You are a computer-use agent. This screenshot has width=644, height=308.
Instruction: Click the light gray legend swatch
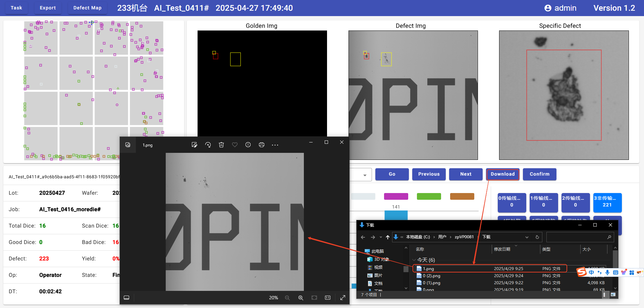click(x=363, y=196)
